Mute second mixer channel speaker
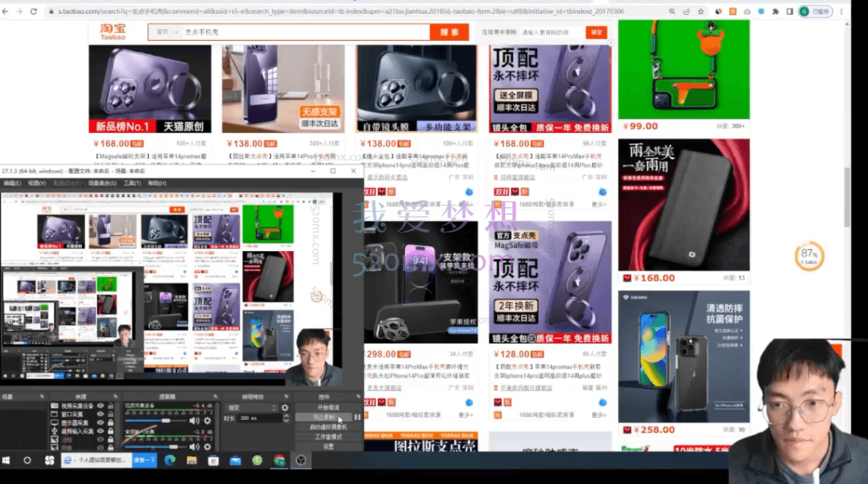This screenshot has height=484, width=868. 194,446
